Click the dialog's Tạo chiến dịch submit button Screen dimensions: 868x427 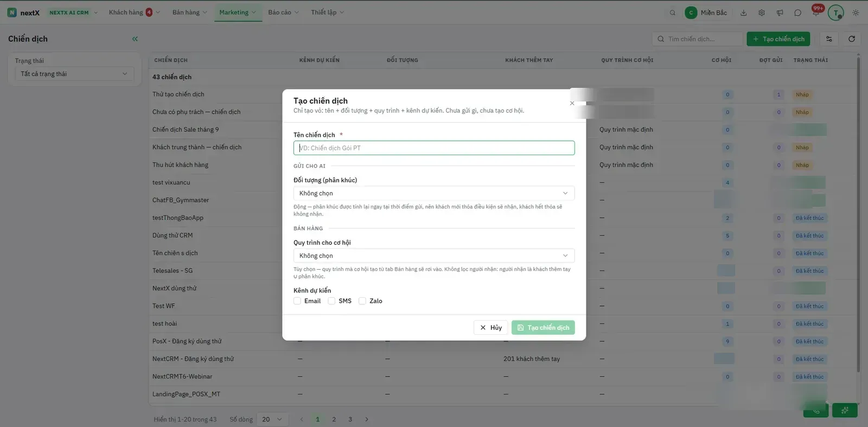pyautogui.click(x=543, y=328)
